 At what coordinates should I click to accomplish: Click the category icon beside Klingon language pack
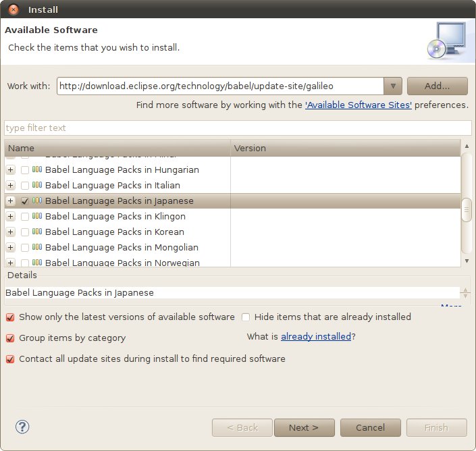pyautogui.click(x=37, y=216)
